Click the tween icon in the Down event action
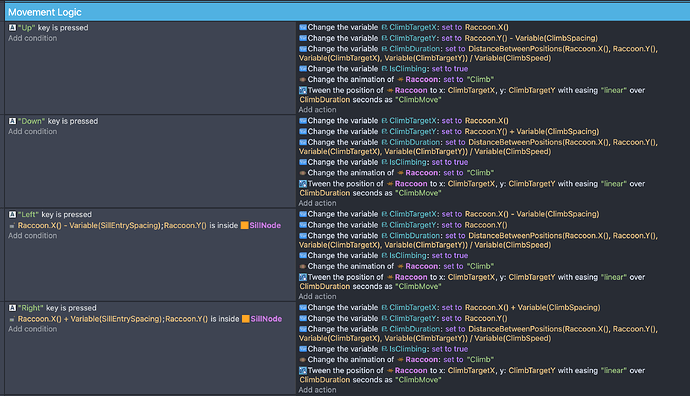 pos(303,184)
